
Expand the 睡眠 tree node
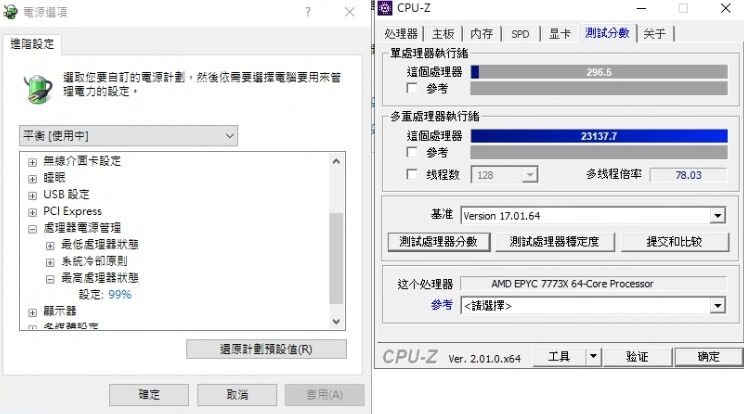[32, 179]
